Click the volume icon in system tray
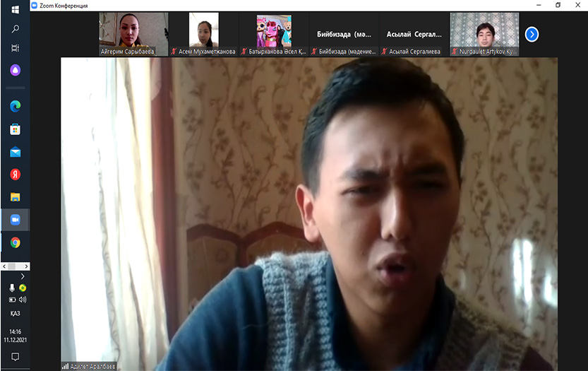Viewport: 588px width, 371px height. [x=23, y=300]
